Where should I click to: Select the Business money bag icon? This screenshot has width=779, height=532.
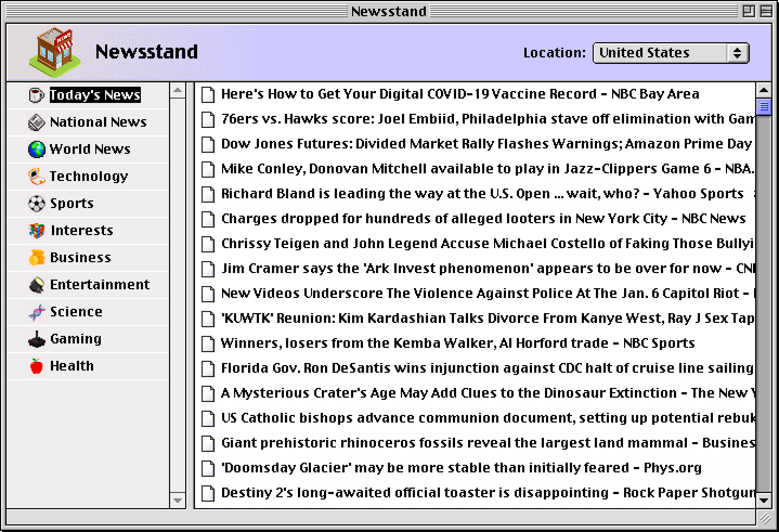click(35, 257)
